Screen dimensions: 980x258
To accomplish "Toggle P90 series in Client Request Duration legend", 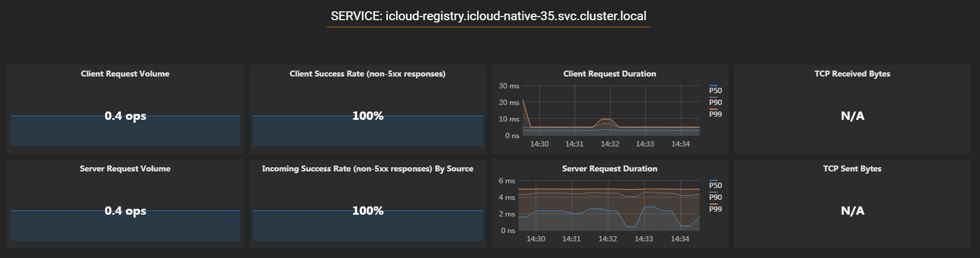I will point(715,103).
